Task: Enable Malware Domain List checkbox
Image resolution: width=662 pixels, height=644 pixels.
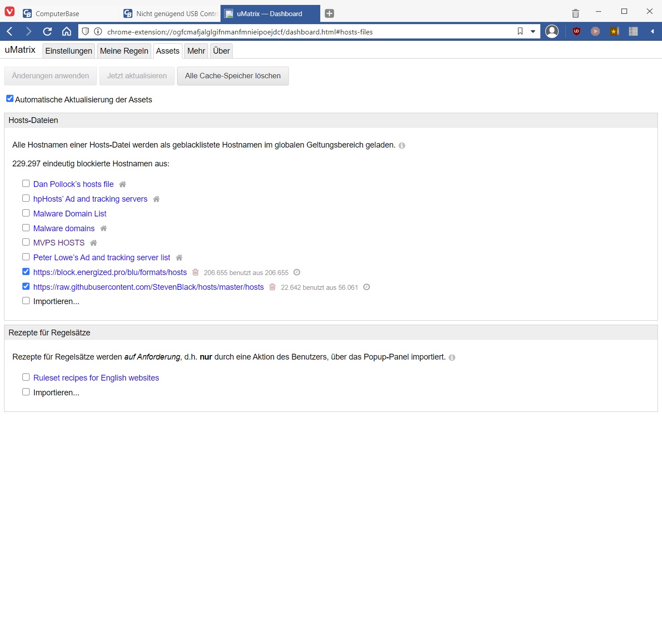Action: tap(26, 213)
